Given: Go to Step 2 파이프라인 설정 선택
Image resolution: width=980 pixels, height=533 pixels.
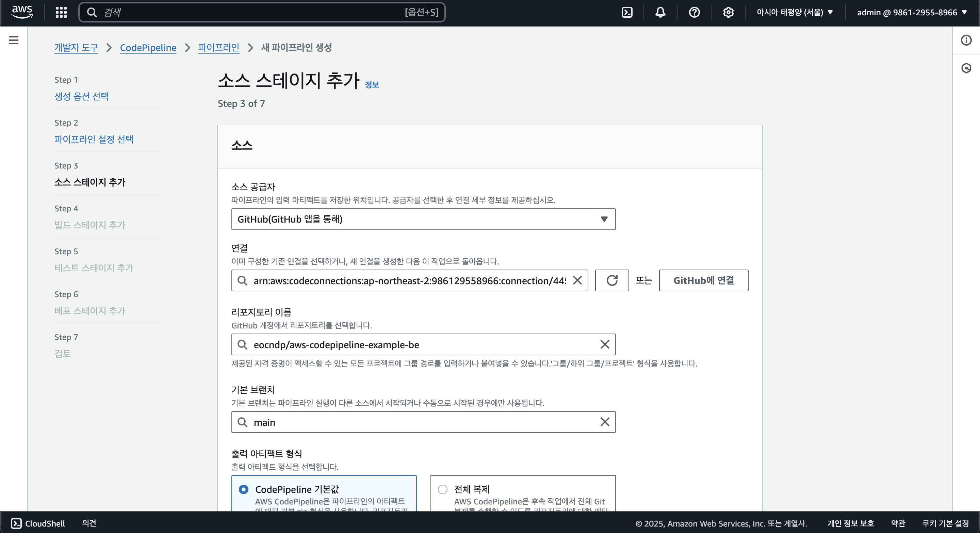Looking at the screenshot, I should [x=94, y=139].
